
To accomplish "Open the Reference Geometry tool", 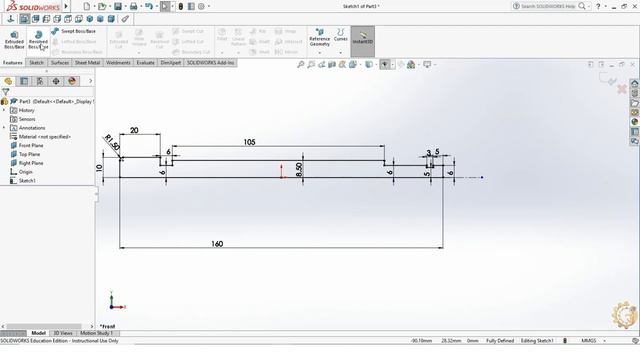I will tap(320, 38).
